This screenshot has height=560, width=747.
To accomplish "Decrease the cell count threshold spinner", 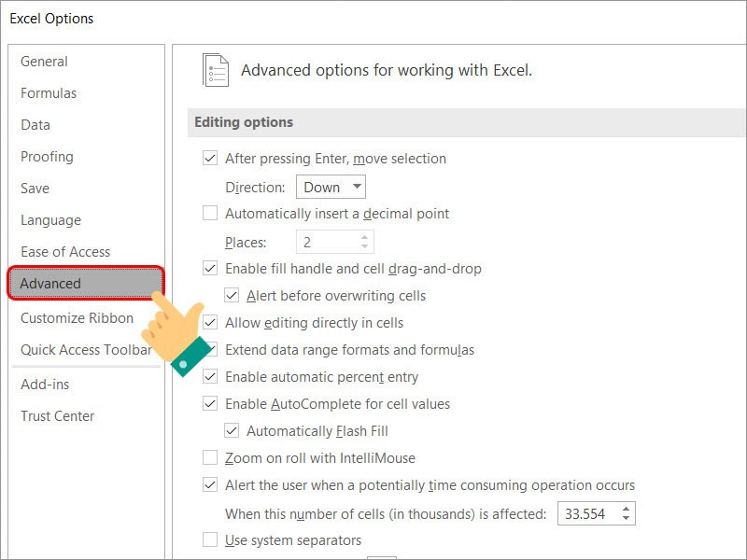I will [627, 518].
